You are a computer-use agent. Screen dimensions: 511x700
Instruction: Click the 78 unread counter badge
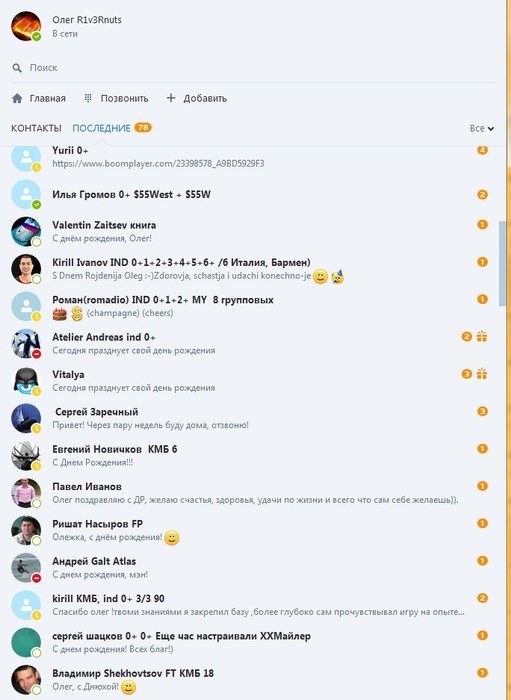[x=143, y=128]
